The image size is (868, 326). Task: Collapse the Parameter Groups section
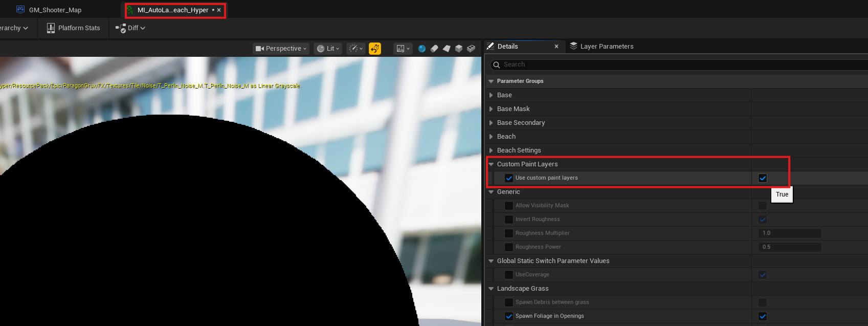(x=491, y=81)
